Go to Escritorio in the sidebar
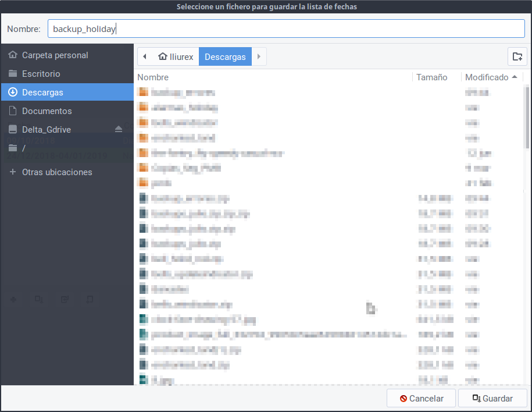This screenshot has height=412, width=532. point(41,74)
